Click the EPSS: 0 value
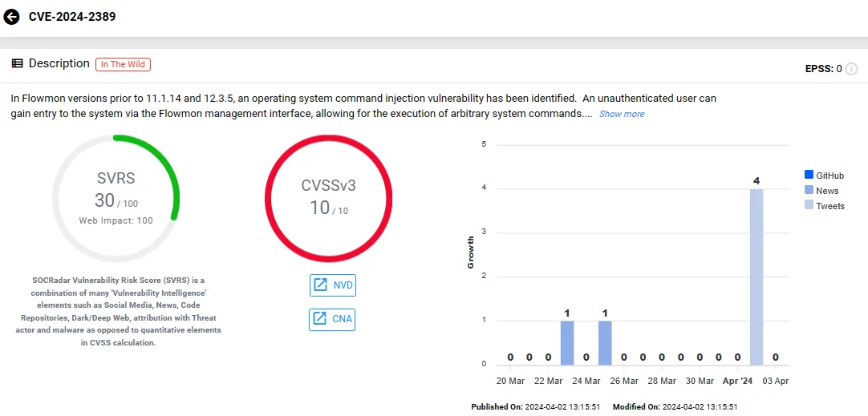Screen dimensions: 868x416 (x=824, y=69)
